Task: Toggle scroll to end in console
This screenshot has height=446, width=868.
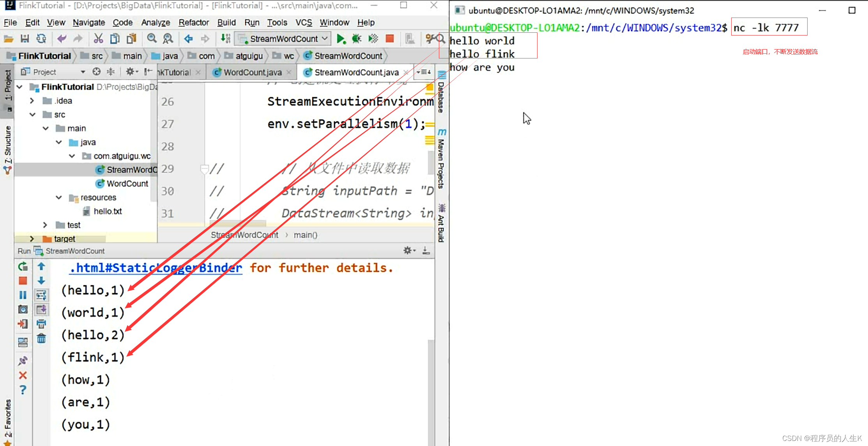Action: tap(41, 310)
